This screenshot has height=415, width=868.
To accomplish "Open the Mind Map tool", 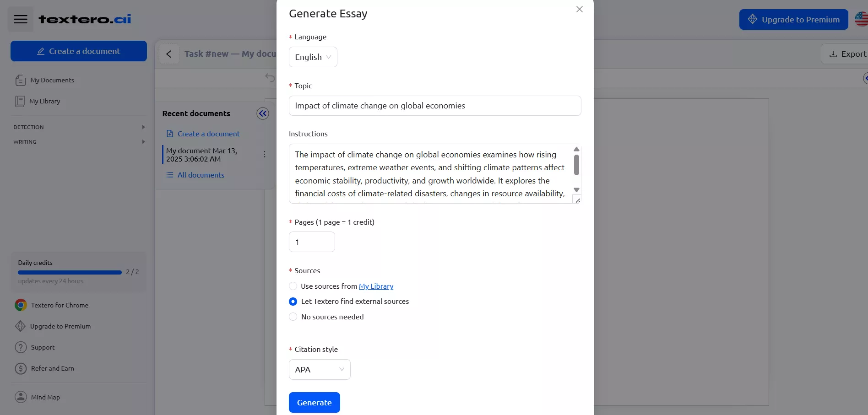I will pyautogui.click(x=44, y=397).
